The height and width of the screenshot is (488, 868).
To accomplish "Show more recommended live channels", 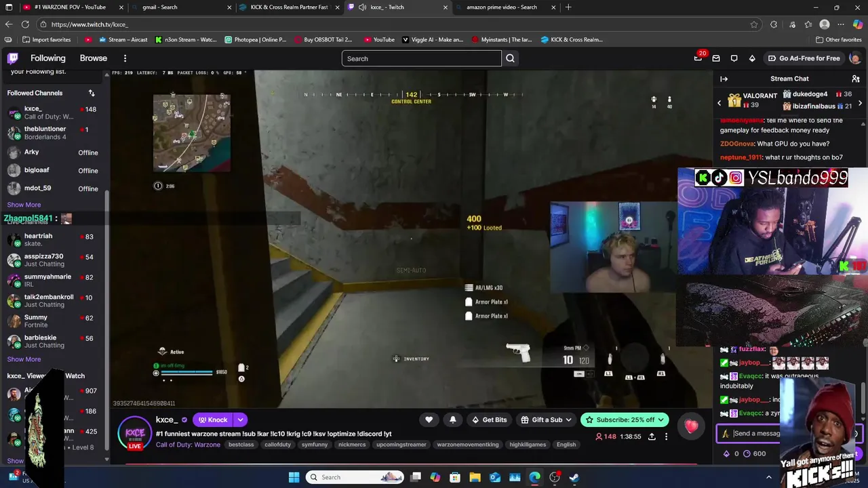I will click(x=24, y=359).
